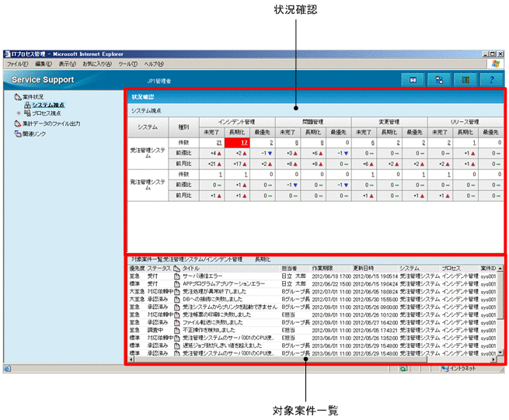Click the ステータス column header in list

click(159, 267)
